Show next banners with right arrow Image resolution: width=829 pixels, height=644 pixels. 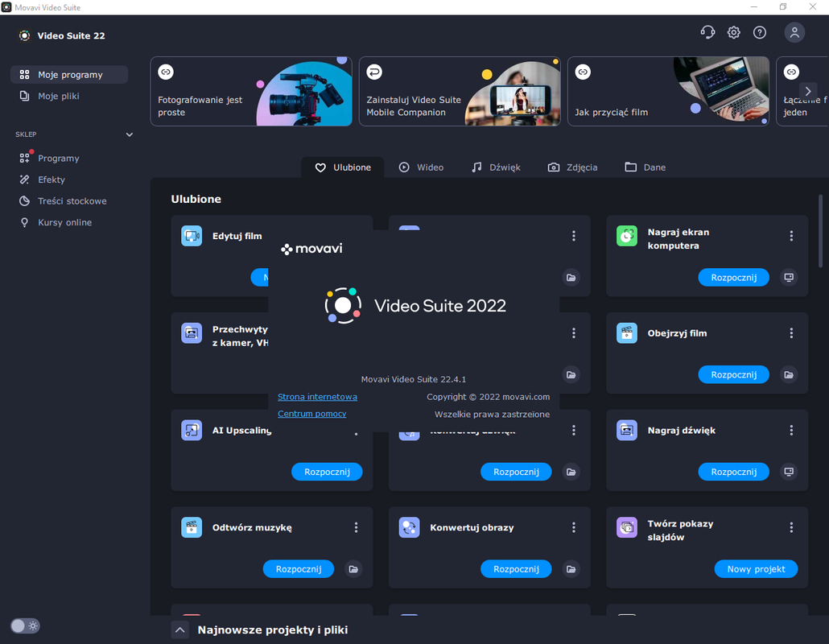(808, 91)
